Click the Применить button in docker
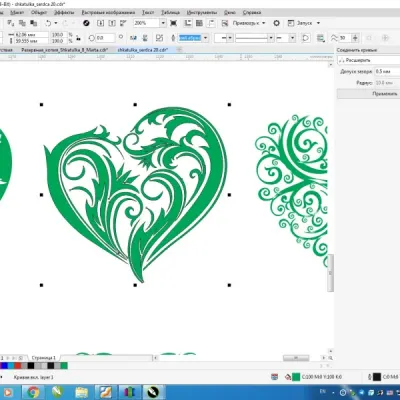Viewport: 400px width, 400px height. 368,94
